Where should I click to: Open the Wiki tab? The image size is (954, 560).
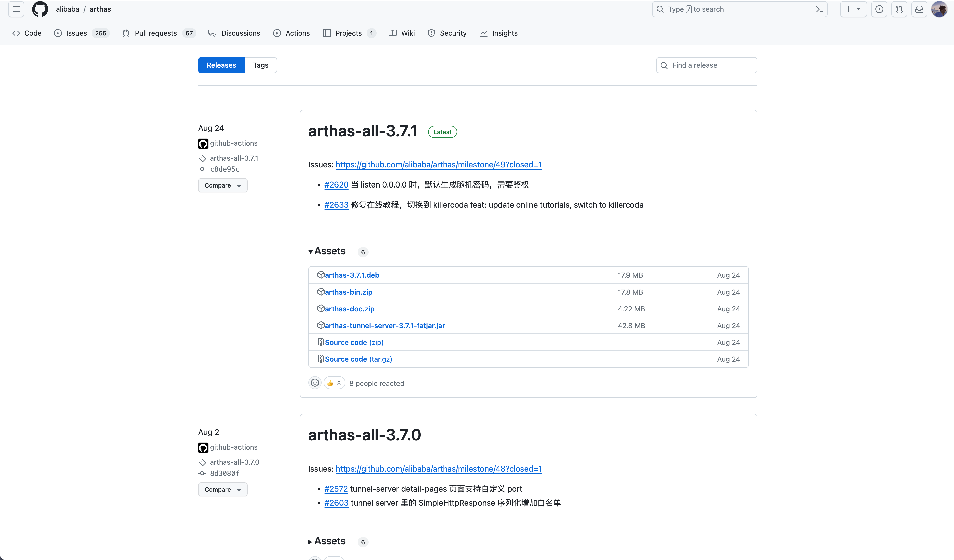coord(402,33)
